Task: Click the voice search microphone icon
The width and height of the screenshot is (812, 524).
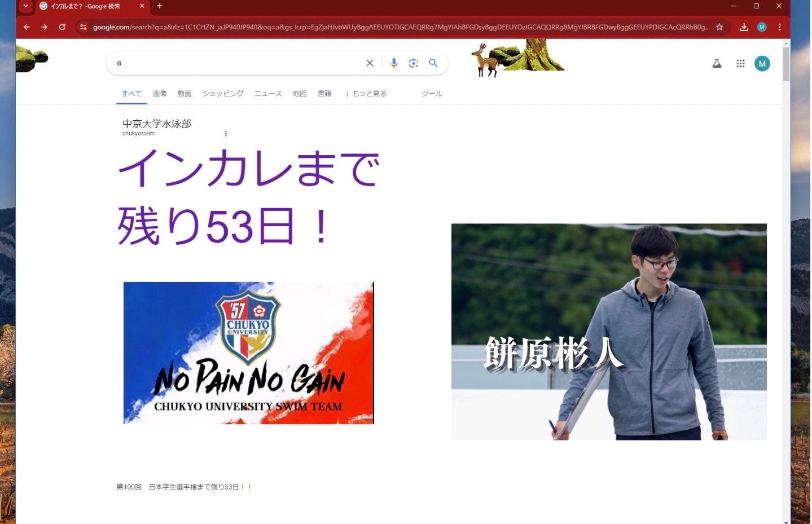Action: (x=394, y=63)
